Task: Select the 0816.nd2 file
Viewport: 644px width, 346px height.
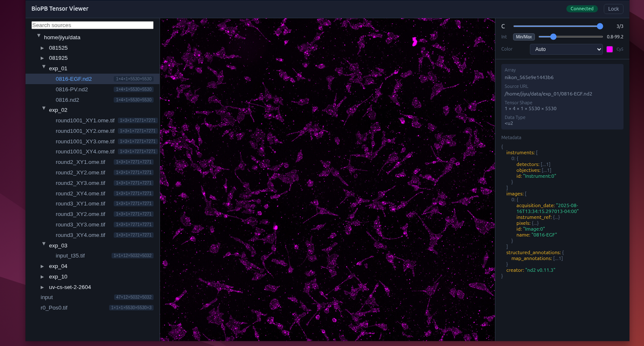Action: point(93,100)
